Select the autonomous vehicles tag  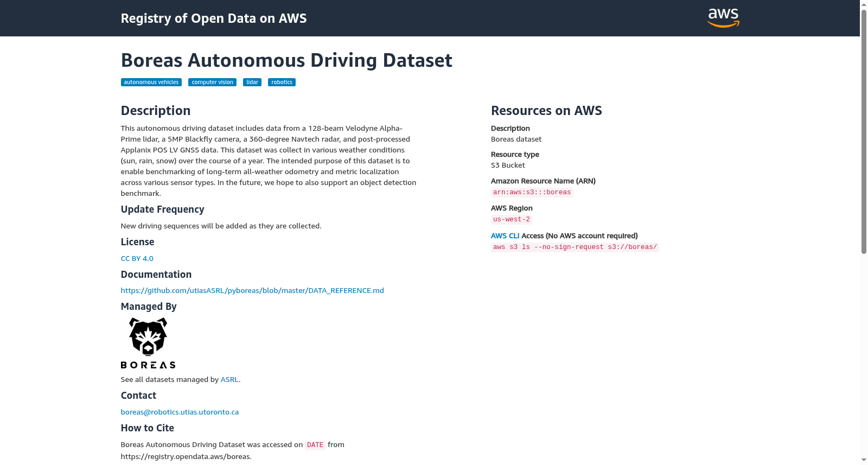point(151,82)
